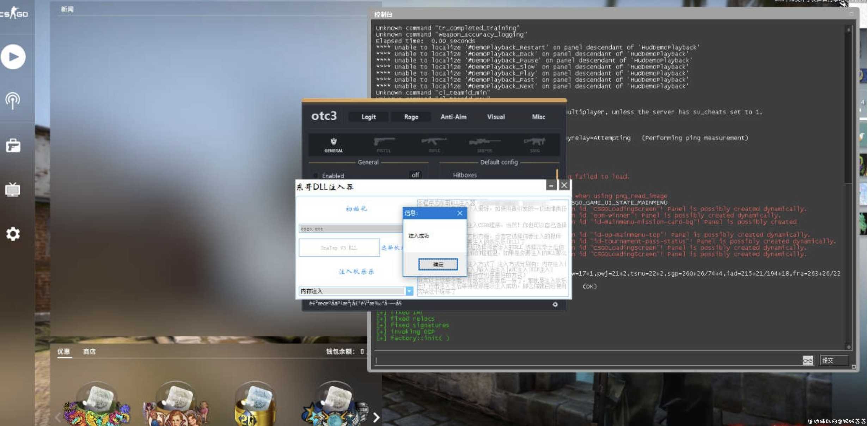The height and width of the screenshot is (426, 868).
Task: Click the 注入 button in the DLL injector
Action: pos(356,272)
